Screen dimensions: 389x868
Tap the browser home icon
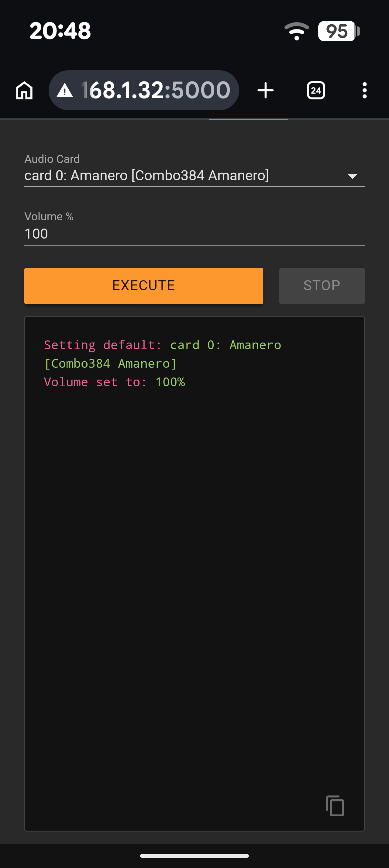(24, 90)
